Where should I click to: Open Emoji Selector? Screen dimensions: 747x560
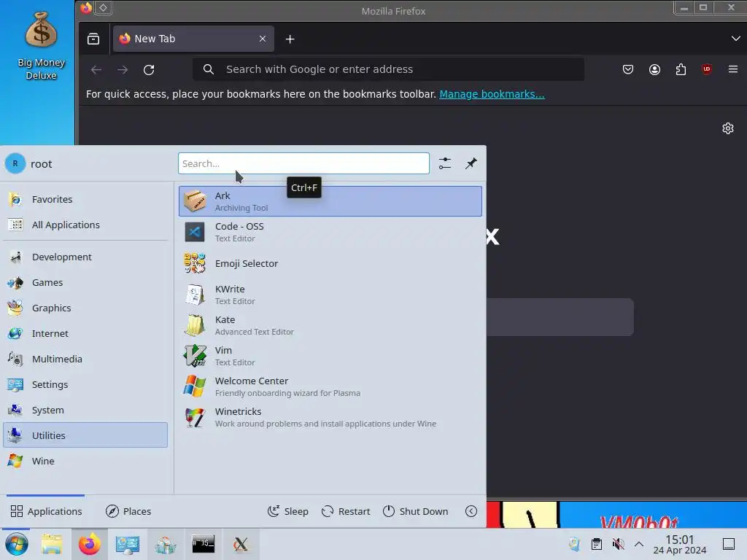click(330, 263)
